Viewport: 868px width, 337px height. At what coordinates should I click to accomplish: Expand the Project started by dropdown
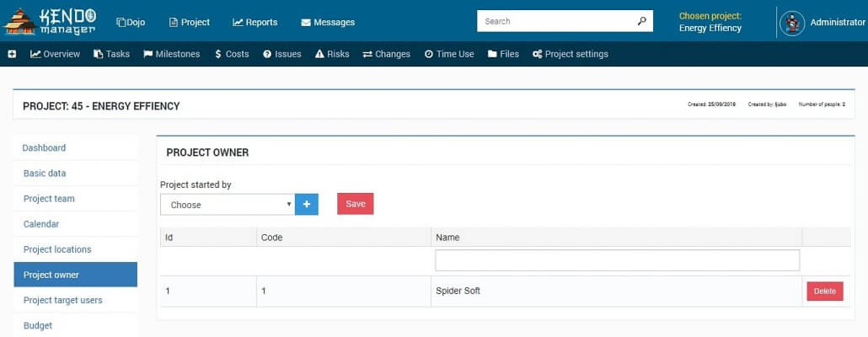227,204
